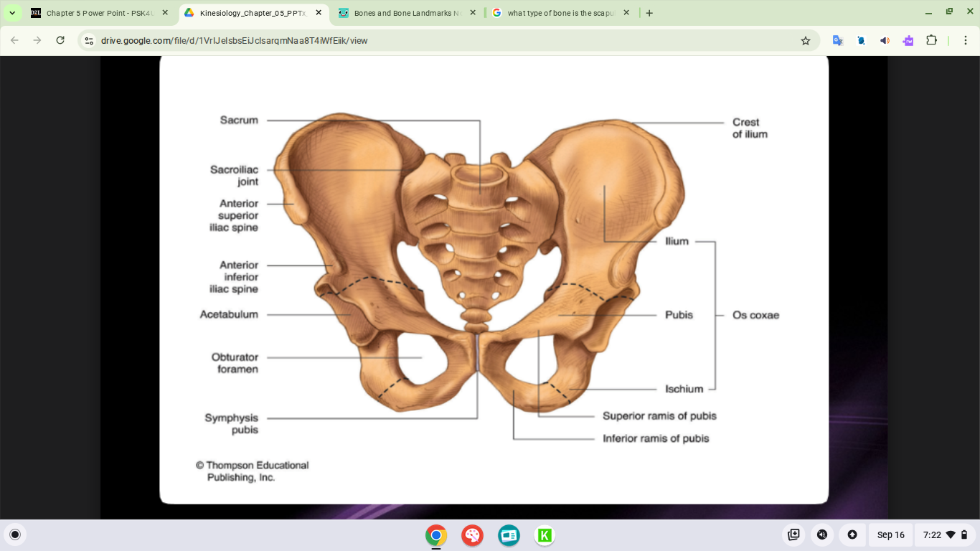The image size is (980, 551).
Task: Bookmark this page with the star icon
Action: coord(805,41)
